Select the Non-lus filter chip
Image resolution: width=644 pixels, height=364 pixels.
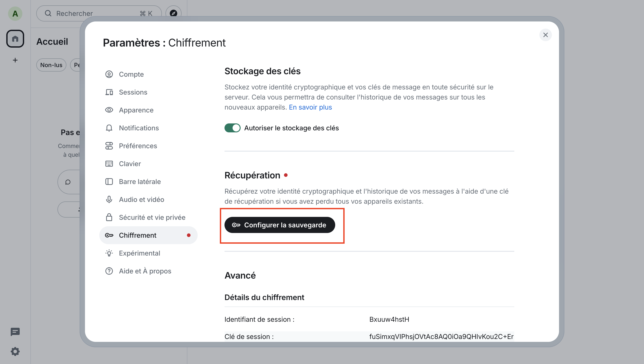(51, 65)
